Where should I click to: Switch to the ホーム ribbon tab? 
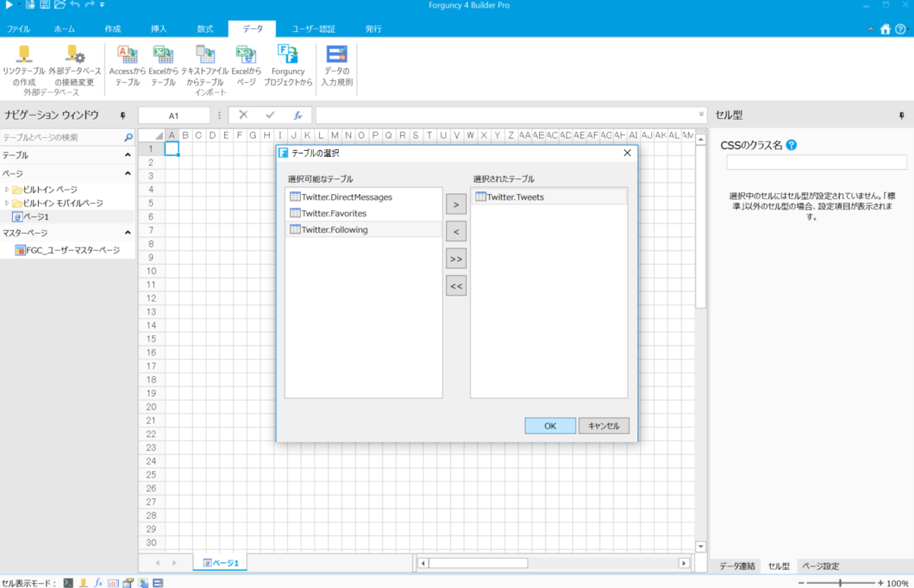tap(65, 29)
